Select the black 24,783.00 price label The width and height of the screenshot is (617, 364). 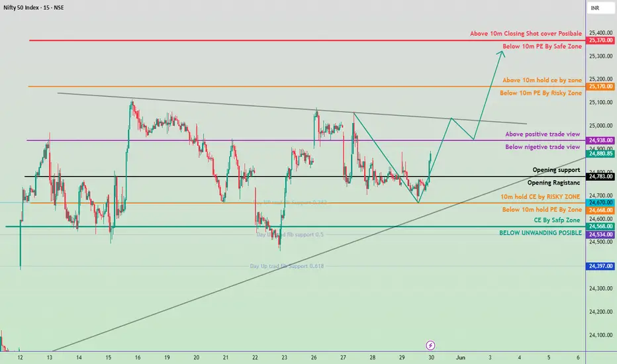[600, 177]
